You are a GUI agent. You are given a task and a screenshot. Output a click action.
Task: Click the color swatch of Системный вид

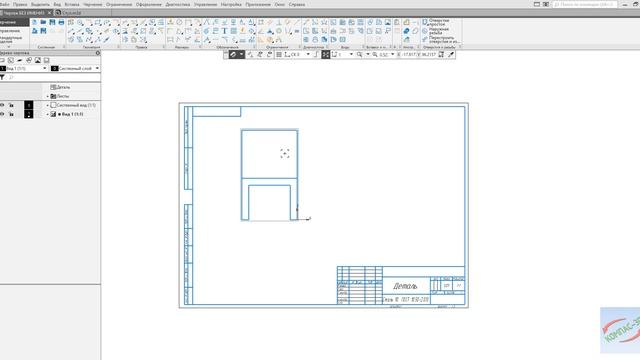coord(29,105)
